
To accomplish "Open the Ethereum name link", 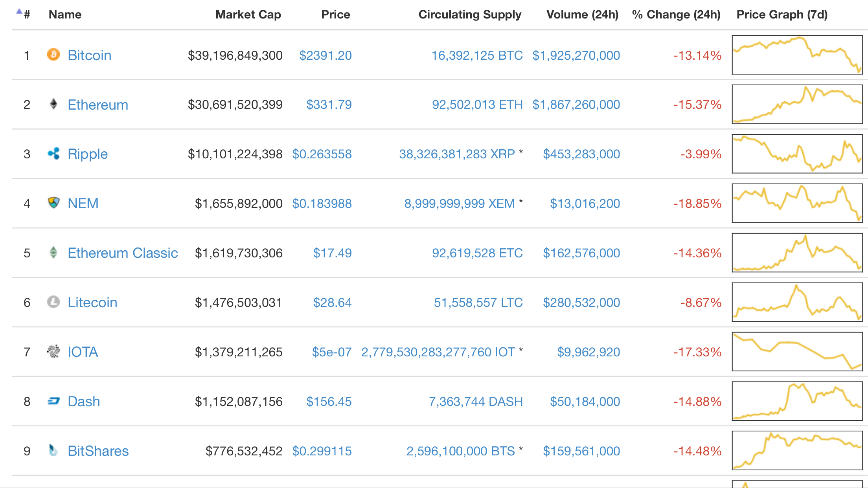I will [x=98, y=105].
